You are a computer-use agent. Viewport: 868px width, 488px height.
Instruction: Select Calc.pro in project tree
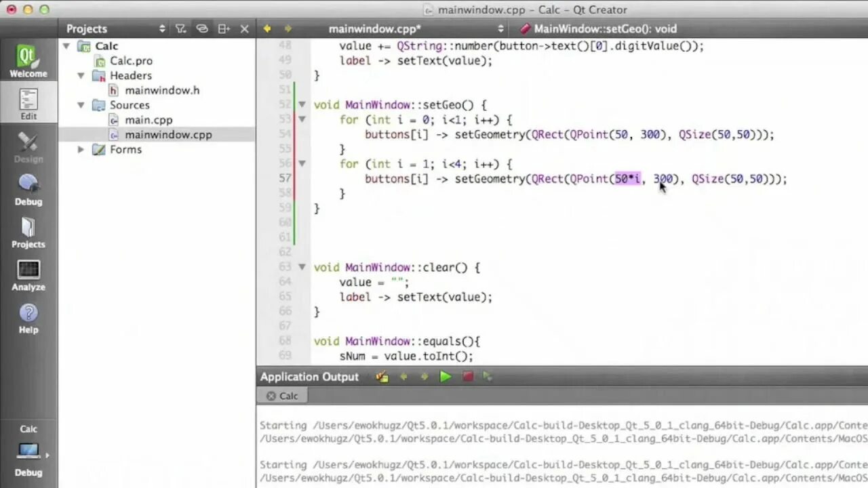131,60
